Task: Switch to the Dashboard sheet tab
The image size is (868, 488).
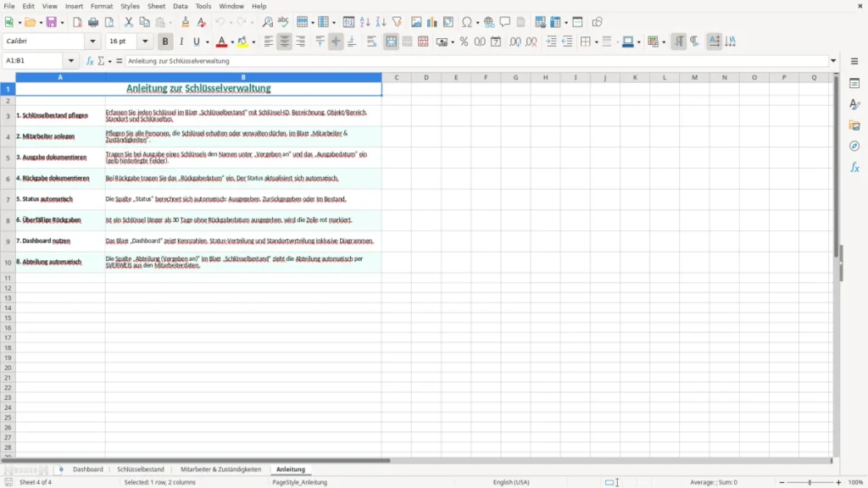Action: point(88,469)
